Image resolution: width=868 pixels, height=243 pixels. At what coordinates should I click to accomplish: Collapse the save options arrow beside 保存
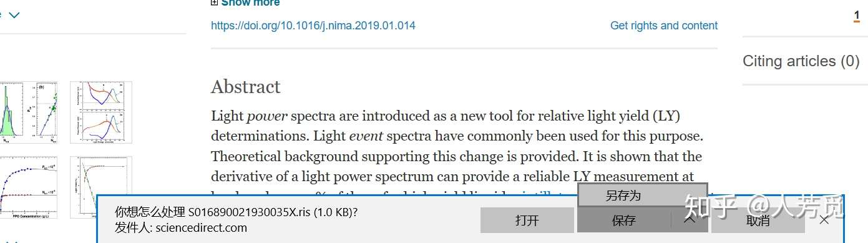pyautogui.click(x=689, y=220)
